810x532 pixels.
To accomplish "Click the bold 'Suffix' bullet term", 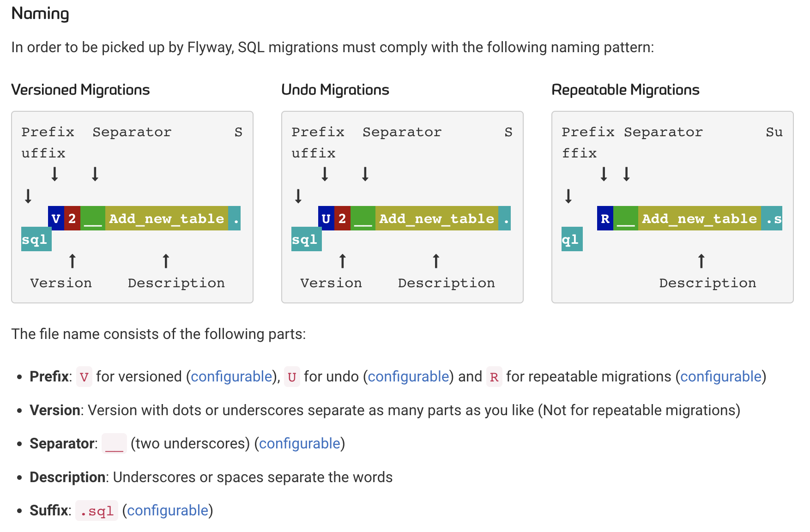I will [x=49, y=511].
